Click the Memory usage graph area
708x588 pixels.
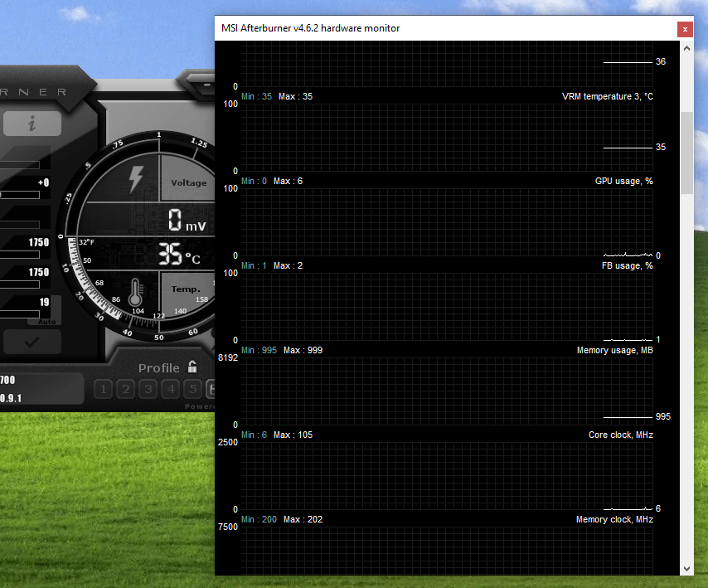tap(447, 391)
